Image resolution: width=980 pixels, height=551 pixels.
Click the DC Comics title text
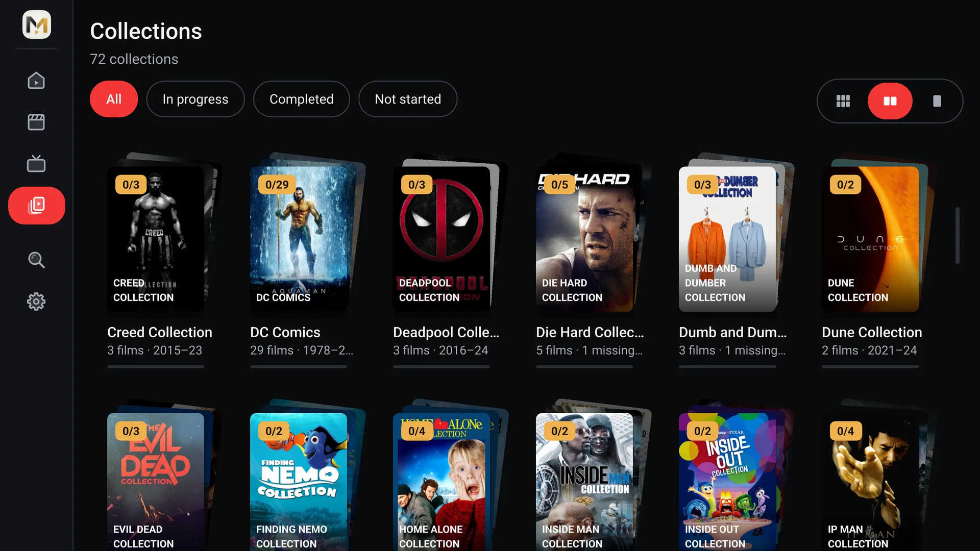pyautogui.click(x=285, y=332)
